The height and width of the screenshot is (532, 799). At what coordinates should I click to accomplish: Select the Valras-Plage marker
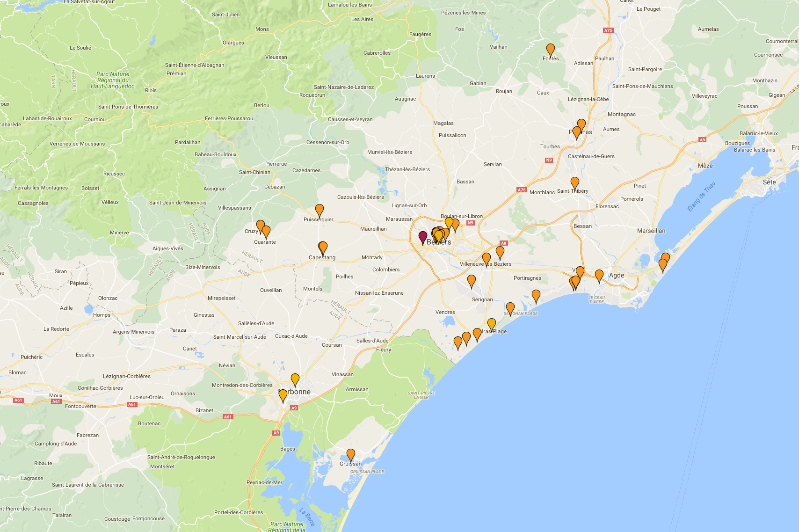pos(491,324)
